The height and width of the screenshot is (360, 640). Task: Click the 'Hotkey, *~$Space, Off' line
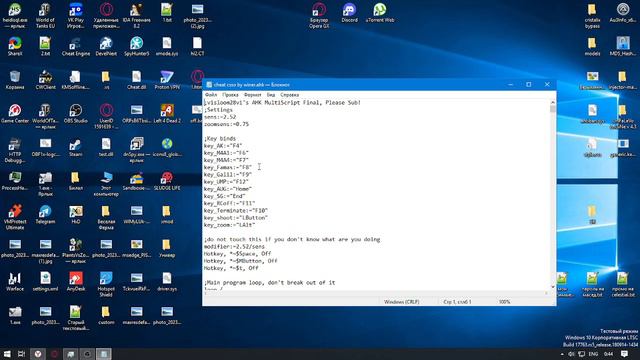[237, 253]
